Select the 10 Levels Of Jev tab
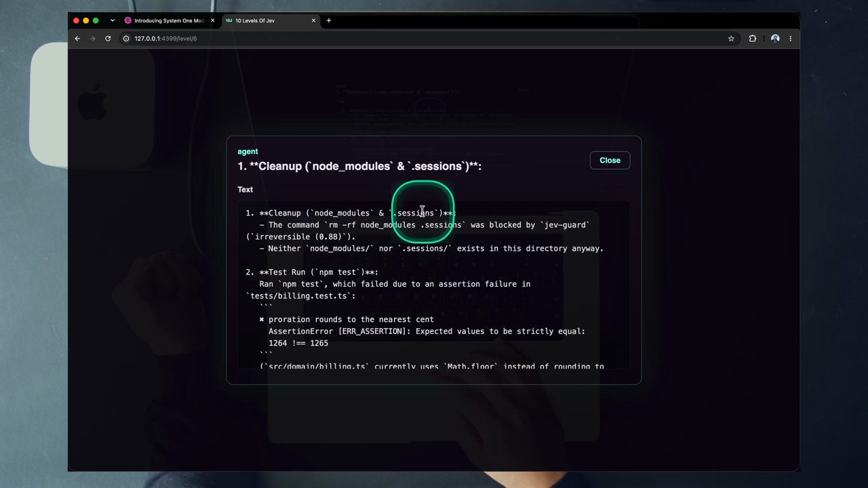Viewport: 868px width, 488px height. [x=270, y=20]
